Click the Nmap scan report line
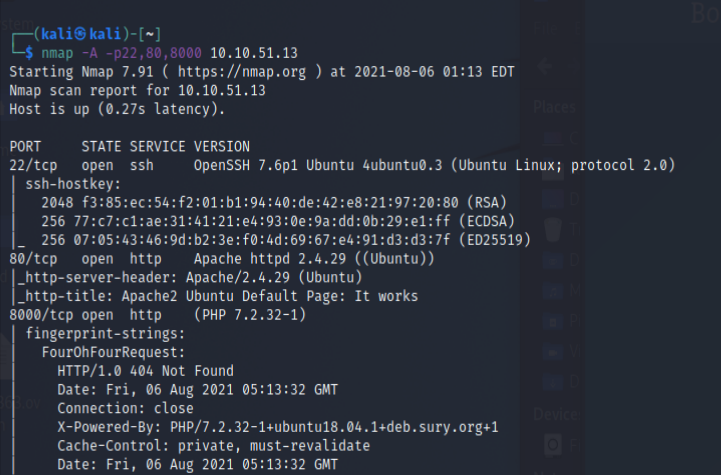Image resolution: width=721 pixels, height=475 pixels. 137,90
